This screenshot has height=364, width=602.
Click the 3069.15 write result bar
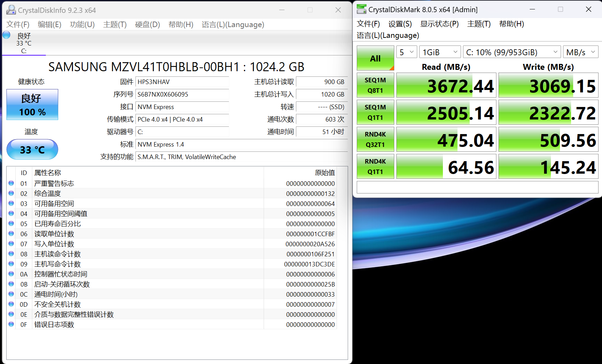(549, 85)
